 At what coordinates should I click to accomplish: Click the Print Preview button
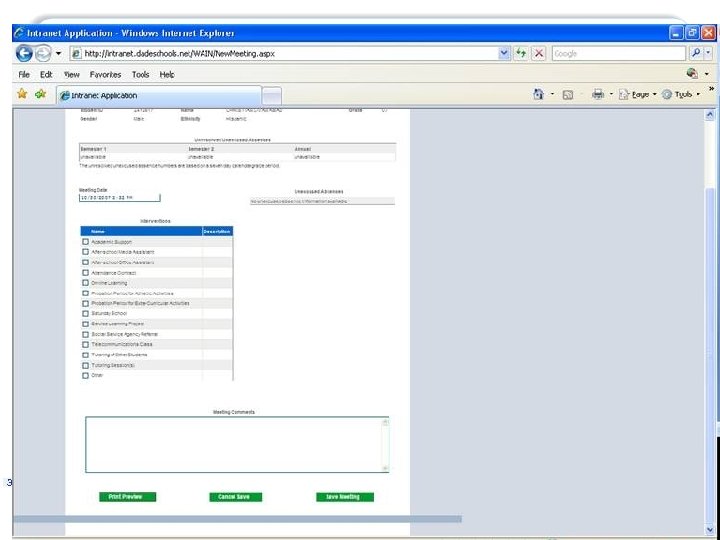point(127,497)
